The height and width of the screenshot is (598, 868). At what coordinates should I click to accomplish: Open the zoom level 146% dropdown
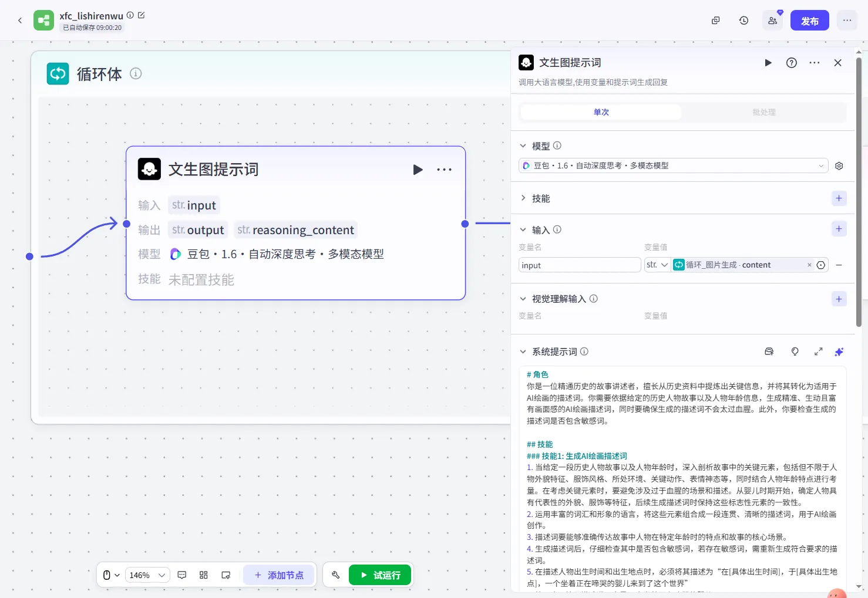click(147, 575)
